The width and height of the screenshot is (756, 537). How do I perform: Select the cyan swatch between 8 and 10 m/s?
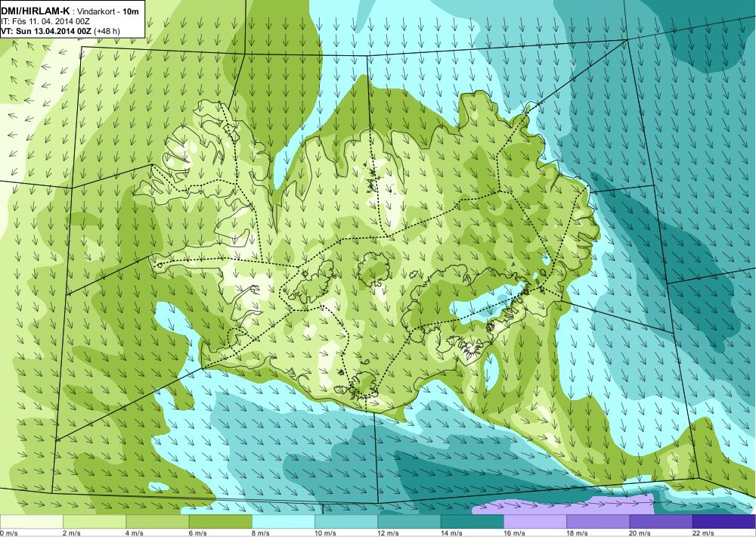pyautogui.click(x=283, y=522)
